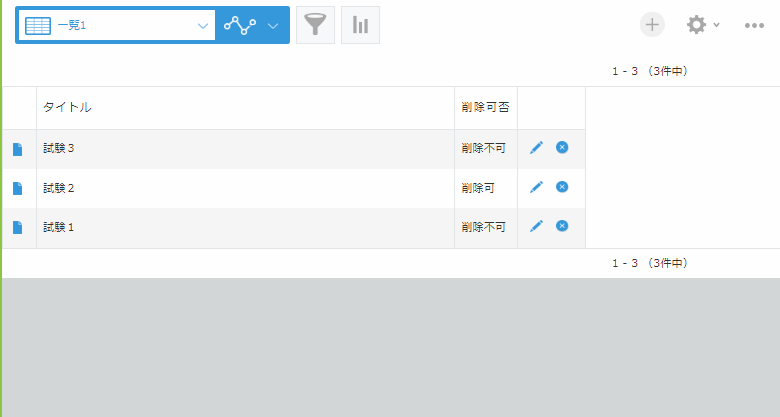Delete record 試験2 with the x icon
The width and height of the screenshot is (780, 417).
click(562, 187)
